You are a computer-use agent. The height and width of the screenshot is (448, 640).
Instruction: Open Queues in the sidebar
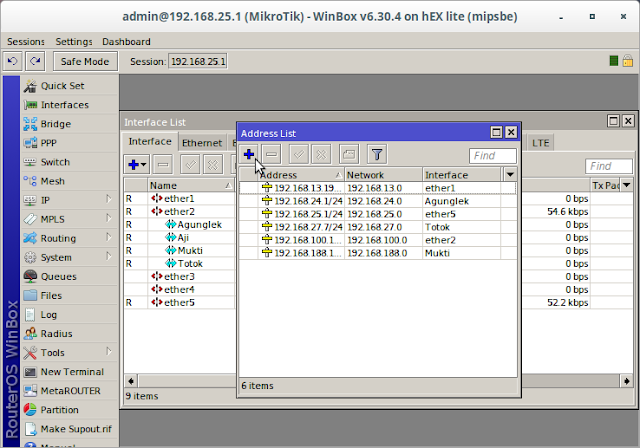69,277
